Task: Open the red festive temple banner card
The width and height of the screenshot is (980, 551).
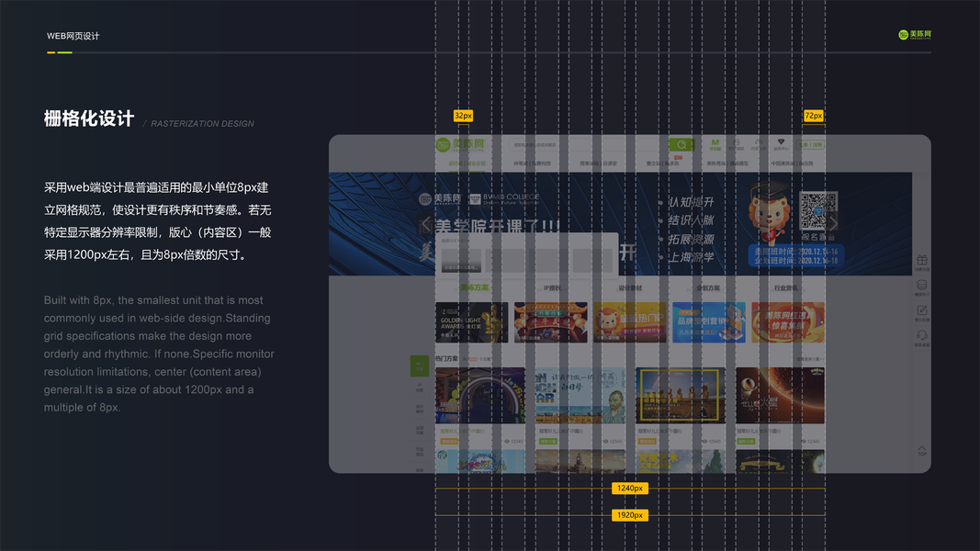Action: (551, 322)
